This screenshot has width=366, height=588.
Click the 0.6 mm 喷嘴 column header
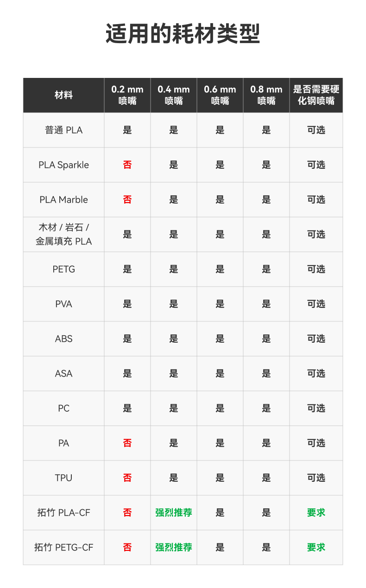point(220,95)
